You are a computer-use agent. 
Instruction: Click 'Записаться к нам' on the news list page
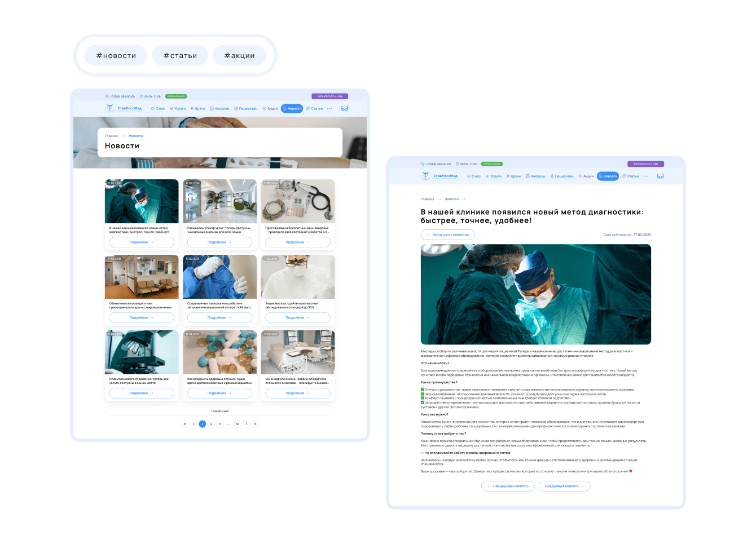click(x=329, y=96)
